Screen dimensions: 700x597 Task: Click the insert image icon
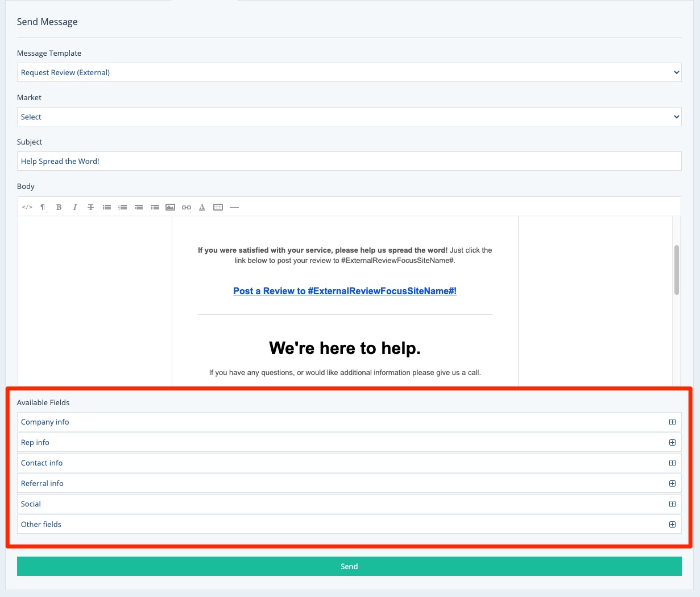click(x=170, y=207)
